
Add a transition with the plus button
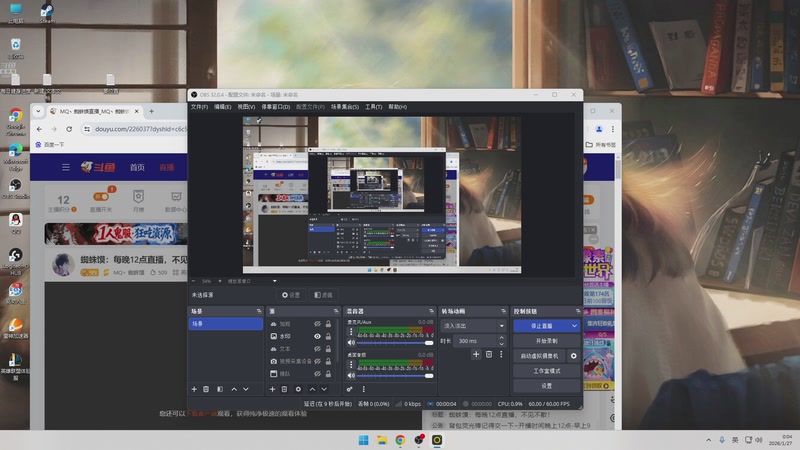pyautogui.click(x=476, y=354)
